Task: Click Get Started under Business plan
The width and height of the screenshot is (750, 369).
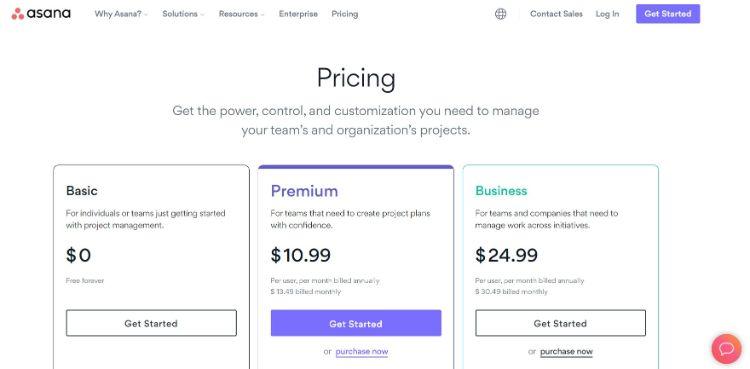Action: point(560,323)
